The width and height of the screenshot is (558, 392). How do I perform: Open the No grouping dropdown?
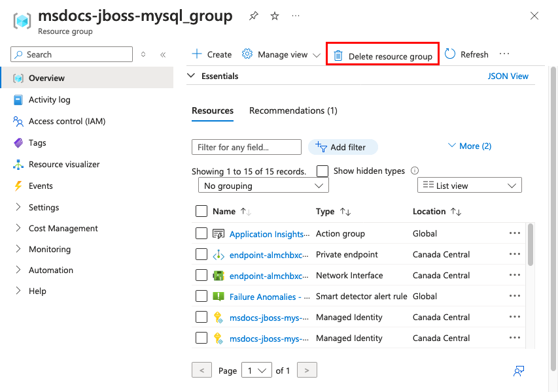pos(263,186)
